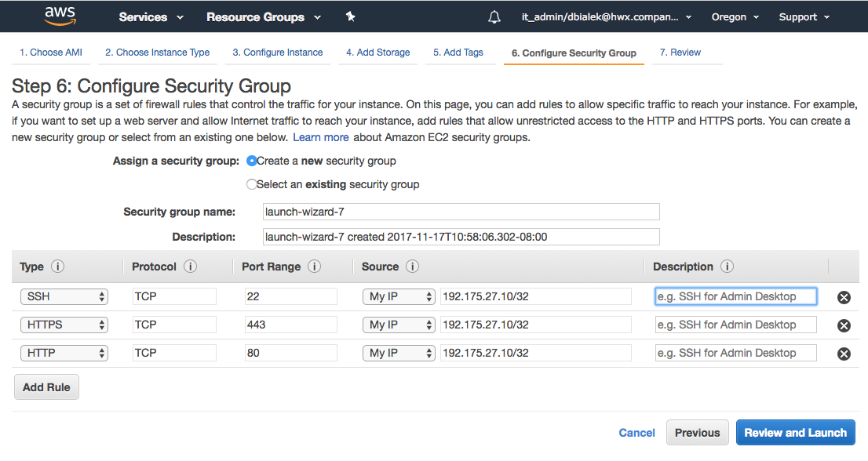The width and height of the screenshot is (868, 461).
Task: Click the info icon next to Port Range
Action: click(x=315, y=267)
